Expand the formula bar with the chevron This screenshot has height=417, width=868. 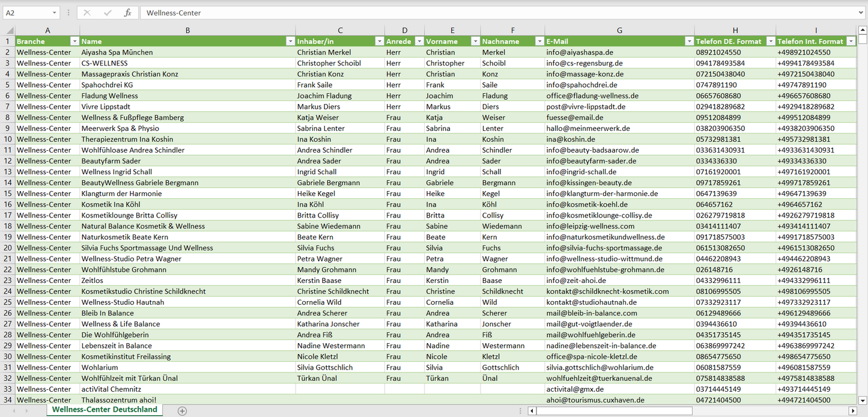[x=861, y=13]
